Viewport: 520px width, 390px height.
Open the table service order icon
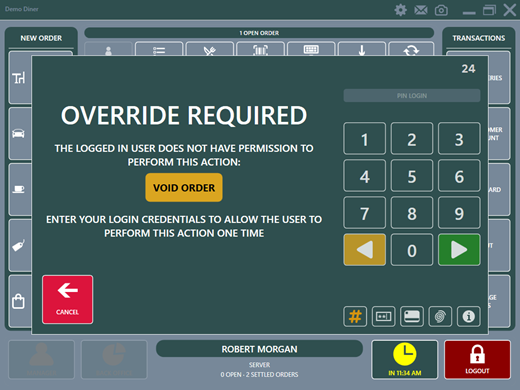pos(19,78)
